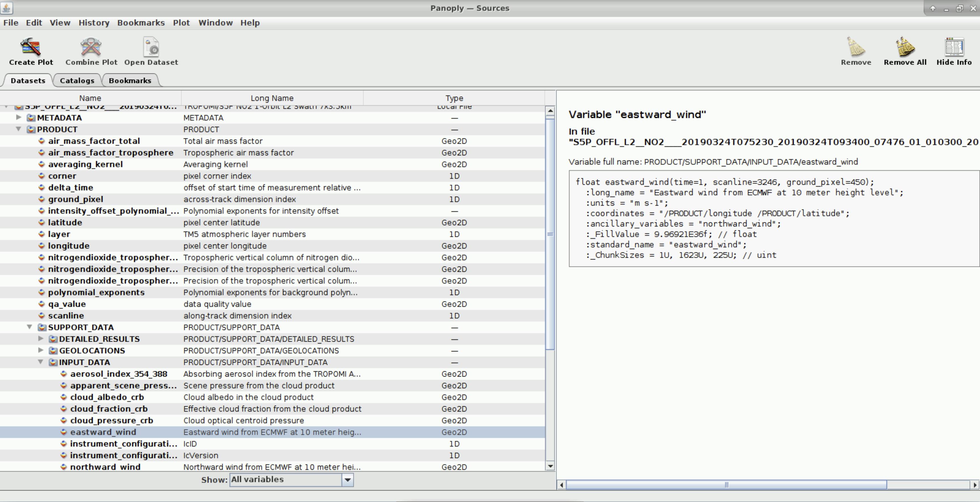This screenshot has height=502, width=980.
Task: Select the eastward_wind row
Action: [x=272, y=432]
